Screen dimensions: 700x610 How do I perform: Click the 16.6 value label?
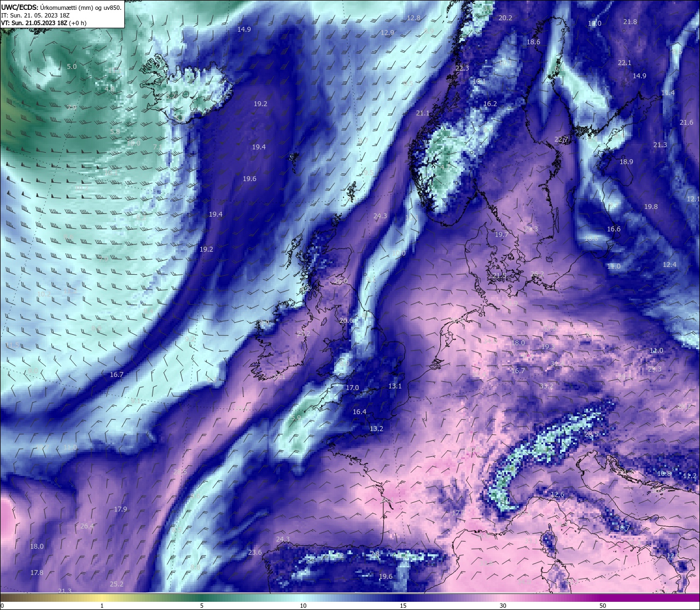tap(614, 229)
